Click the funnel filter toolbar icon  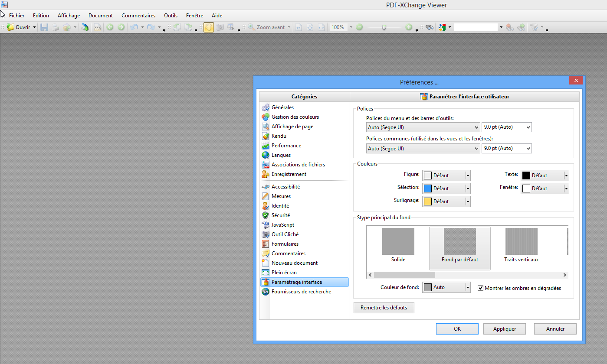[x=534, y=27]
